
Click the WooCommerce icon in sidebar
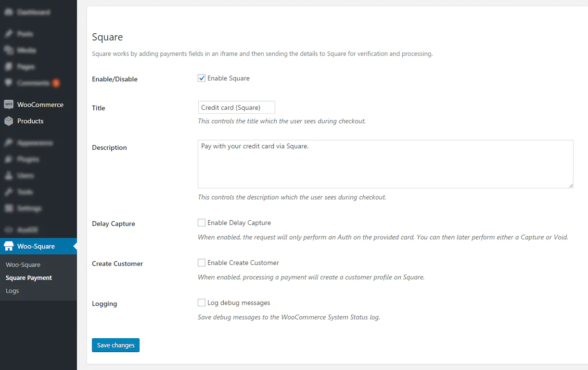pos(9,105)
